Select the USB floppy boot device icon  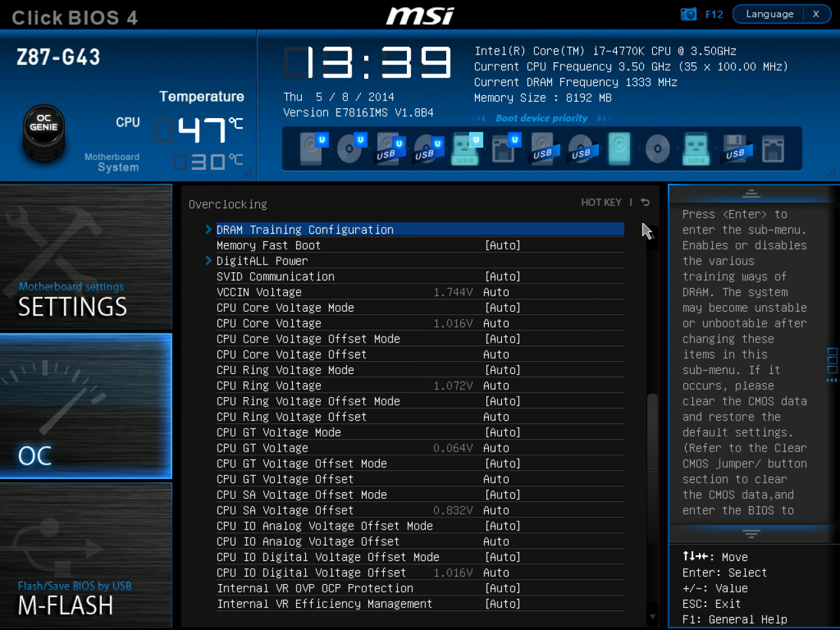(735, 149)
